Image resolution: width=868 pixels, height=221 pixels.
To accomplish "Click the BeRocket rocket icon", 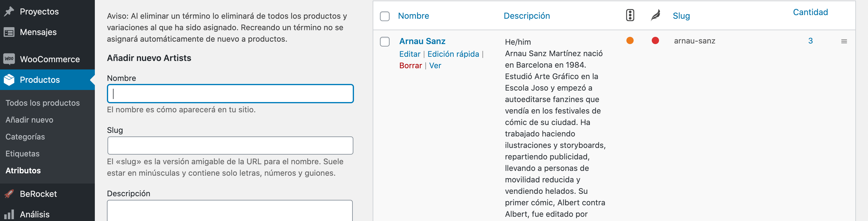I will pos(9,194).
